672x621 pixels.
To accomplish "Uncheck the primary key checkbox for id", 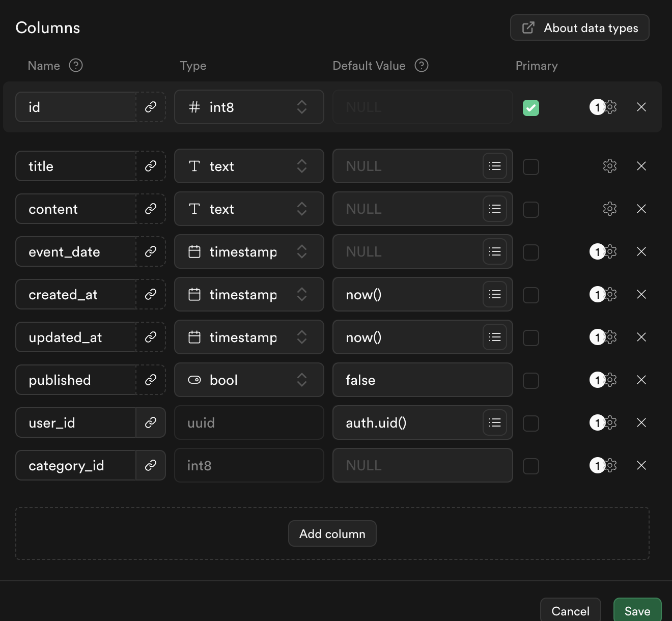I will point(531,108).
